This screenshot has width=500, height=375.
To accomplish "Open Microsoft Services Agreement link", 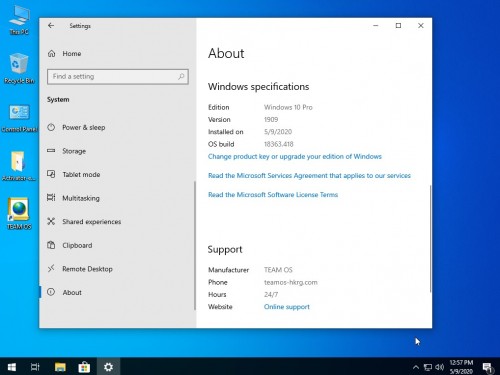I will click(x=309, y=176).
